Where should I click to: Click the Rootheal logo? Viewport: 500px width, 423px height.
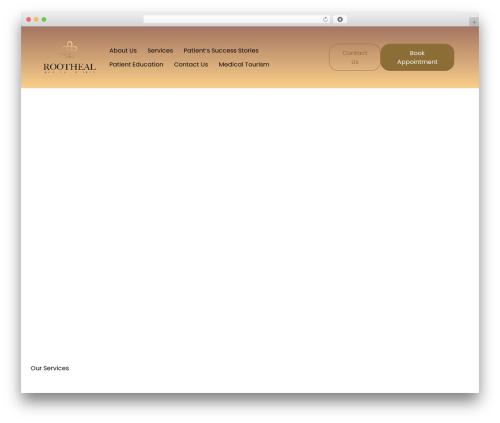[x=69, y=57]
